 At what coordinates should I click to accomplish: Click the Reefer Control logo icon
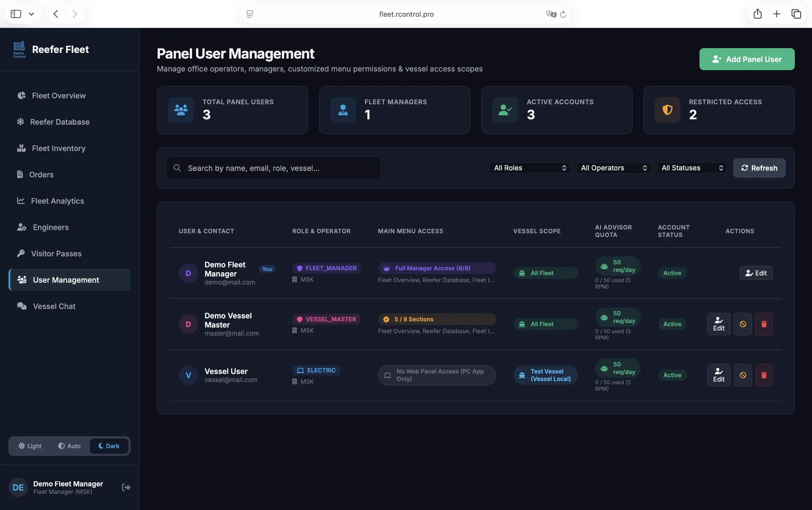coord(19,50)
